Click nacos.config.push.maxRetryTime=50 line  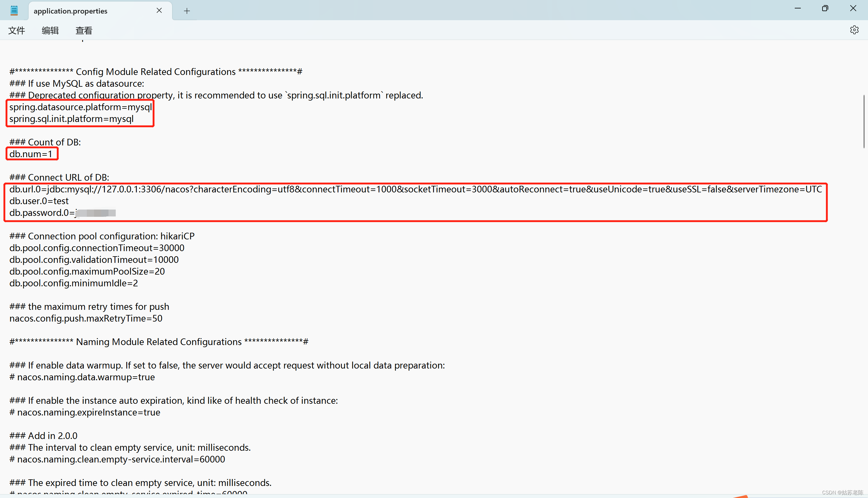click(86, 319)
